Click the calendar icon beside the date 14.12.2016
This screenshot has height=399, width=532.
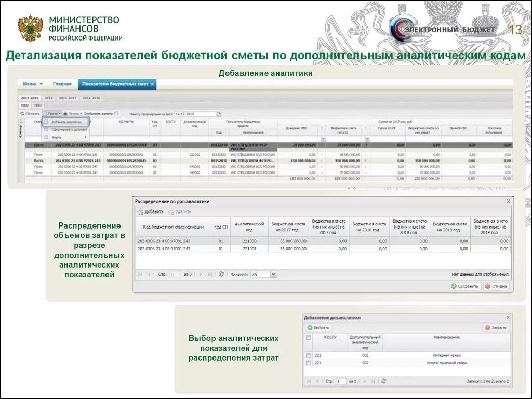tap(220, 113)
